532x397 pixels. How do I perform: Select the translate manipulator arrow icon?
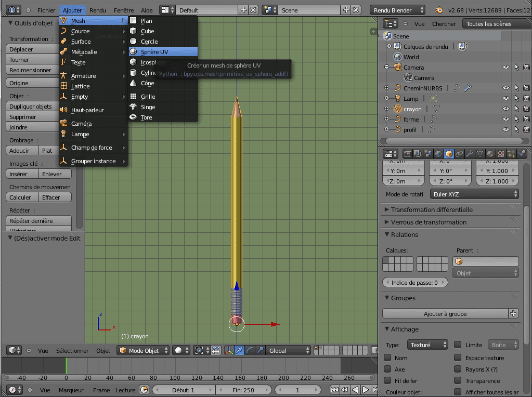pyautogui.click(x=239, y=350)
